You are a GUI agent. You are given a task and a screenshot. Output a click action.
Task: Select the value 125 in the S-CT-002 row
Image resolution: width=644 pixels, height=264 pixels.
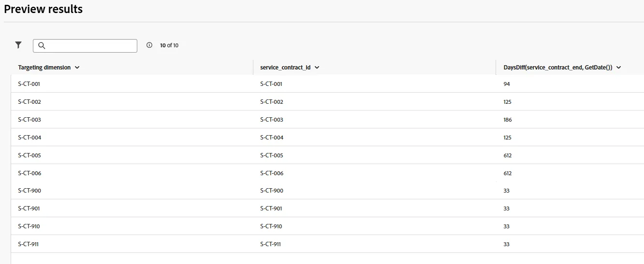tap(508, 102)
